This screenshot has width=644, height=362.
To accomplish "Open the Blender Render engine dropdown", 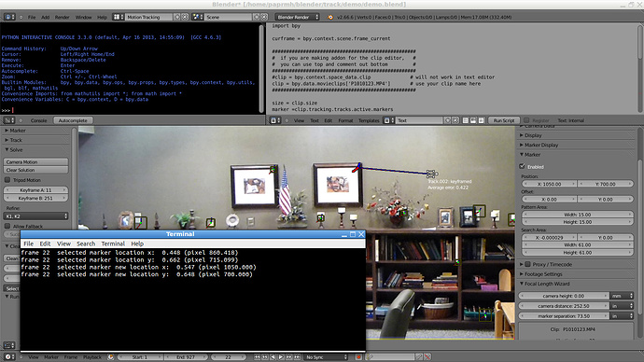I will pyautogui.click(x=297, y=17).
